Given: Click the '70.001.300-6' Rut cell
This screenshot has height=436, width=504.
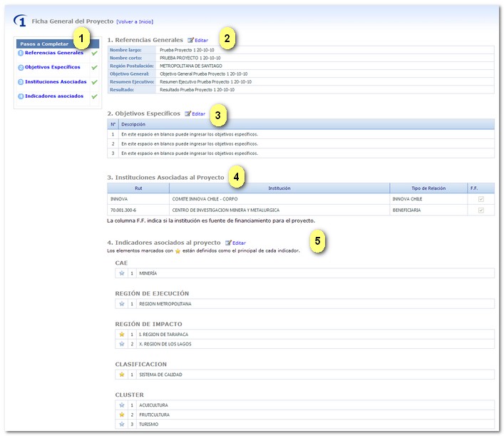Looking at the screenshot, I should (x=138, y=210).
